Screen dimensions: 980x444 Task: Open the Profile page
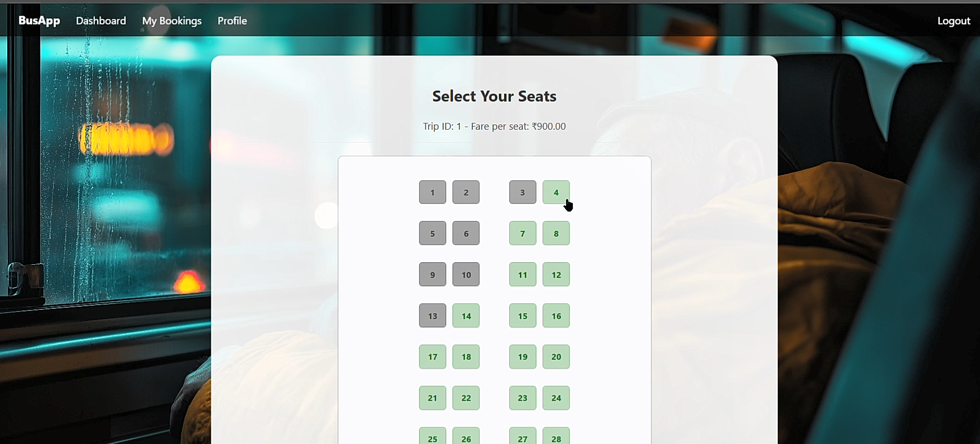click(232, 21)
